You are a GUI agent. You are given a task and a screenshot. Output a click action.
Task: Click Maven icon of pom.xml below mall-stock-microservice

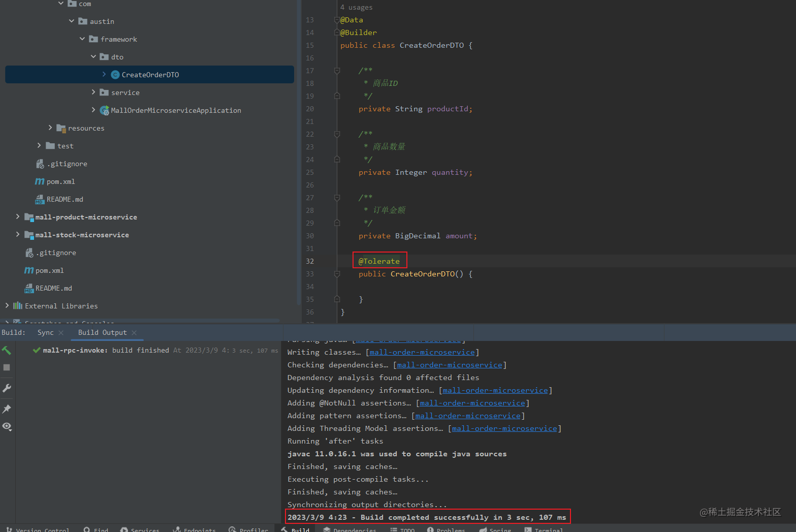pos(29,270)
